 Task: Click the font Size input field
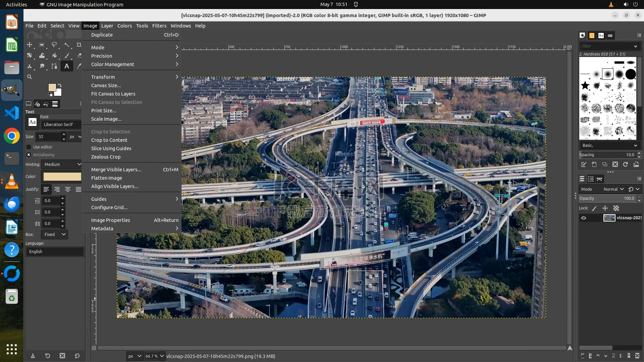(x=49, y=136)
